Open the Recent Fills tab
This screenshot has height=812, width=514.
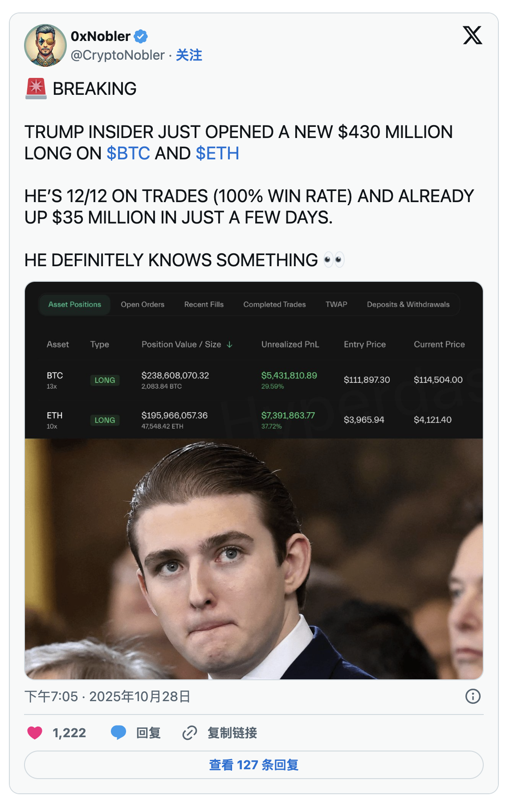point(204,304)
